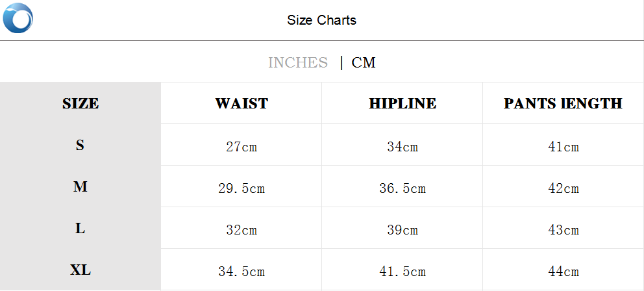Click the HIPLINE column header
This screenshot has width=644, height=291.
(x=402, y=103)
